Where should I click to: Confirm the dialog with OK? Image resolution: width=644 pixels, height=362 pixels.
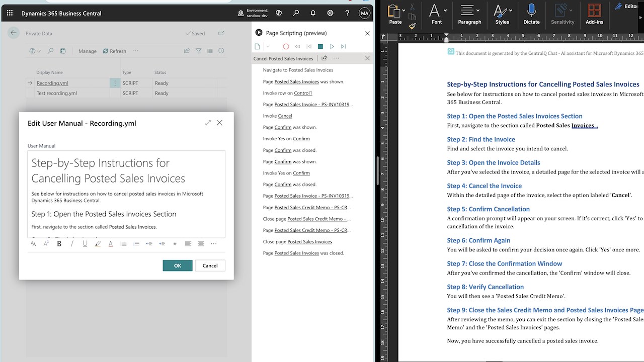pyautogui.click(x=178, y=265)
